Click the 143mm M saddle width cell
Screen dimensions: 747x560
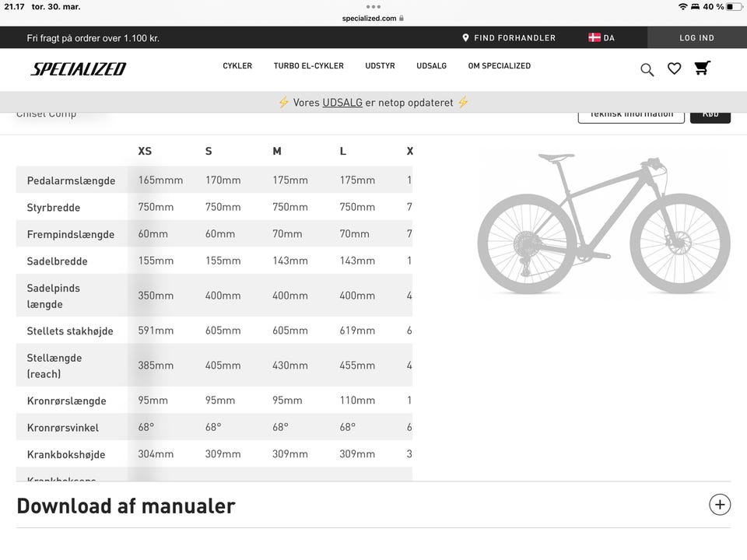point(290,261)
